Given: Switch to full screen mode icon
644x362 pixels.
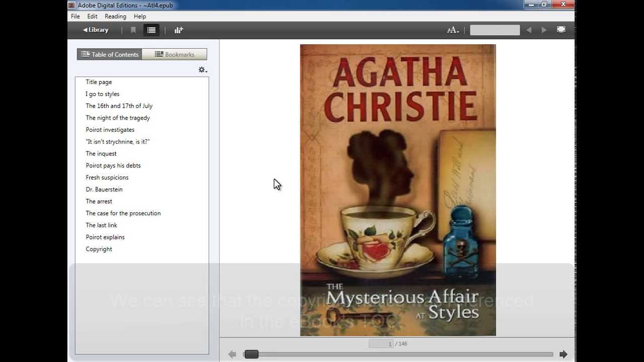Looking at the screenshot, I should [x=561, y=30].
